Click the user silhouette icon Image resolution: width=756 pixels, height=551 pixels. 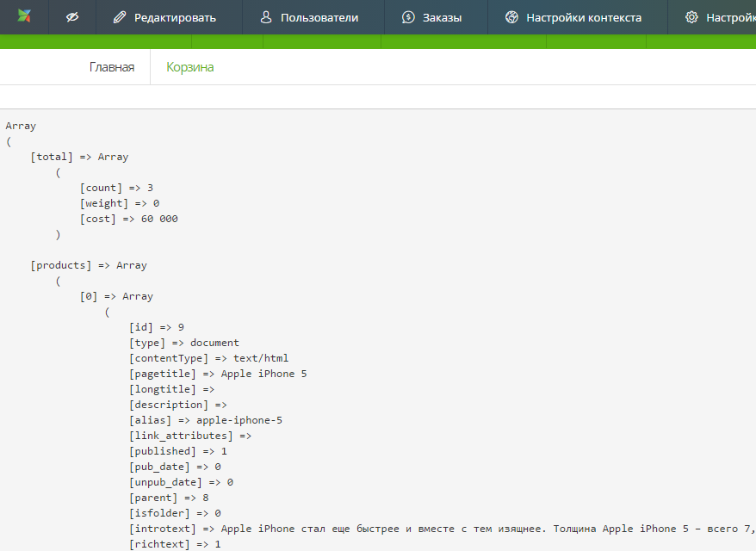266,18
